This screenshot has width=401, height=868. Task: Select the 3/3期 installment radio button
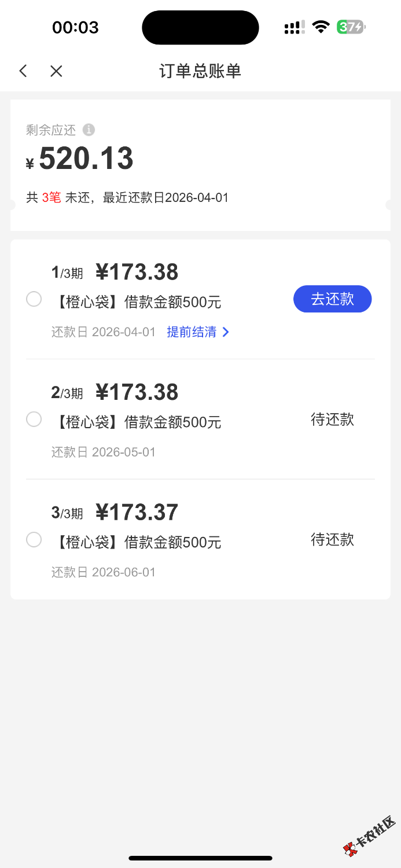click(34, 540)
